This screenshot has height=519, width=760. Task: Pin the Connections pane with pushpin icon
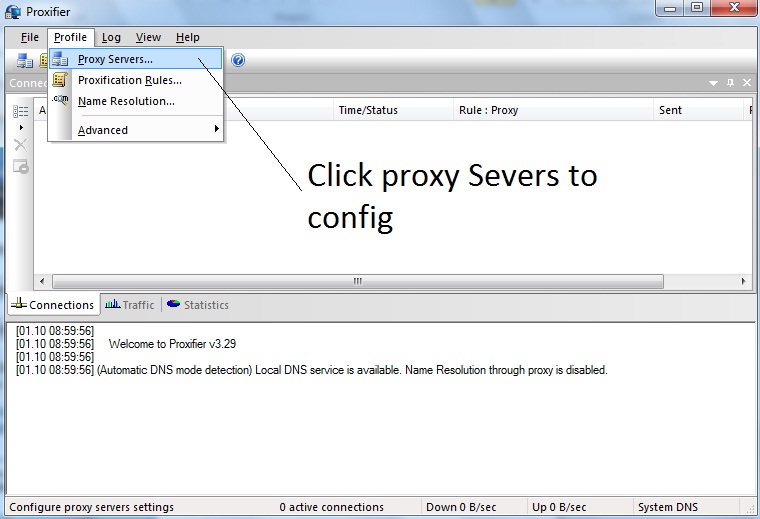click(730, 83)
